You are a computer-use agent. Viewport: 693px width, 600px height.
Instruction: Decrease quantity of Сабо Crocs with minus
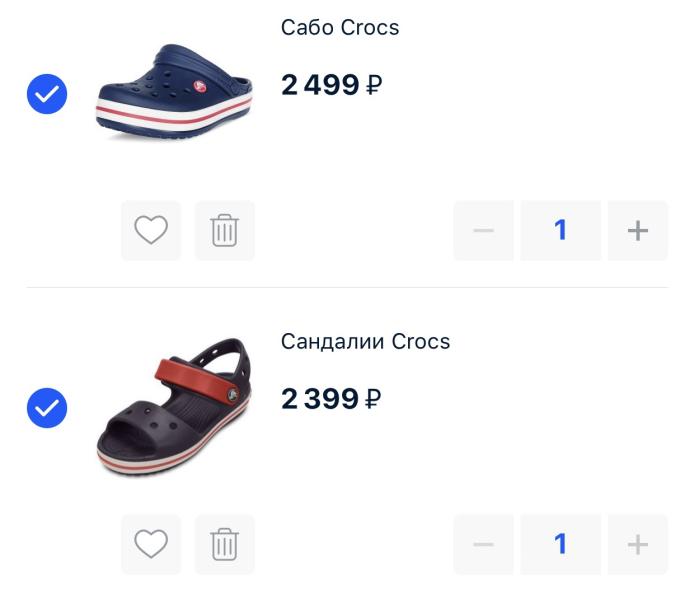pos(484,231)
